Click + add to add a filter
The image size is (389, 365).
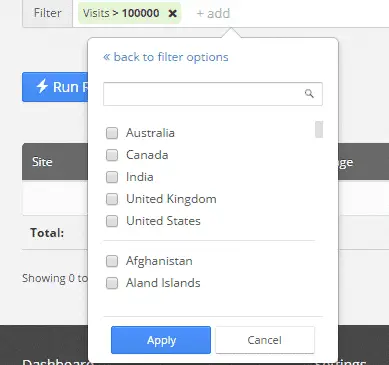click(213, 13)
